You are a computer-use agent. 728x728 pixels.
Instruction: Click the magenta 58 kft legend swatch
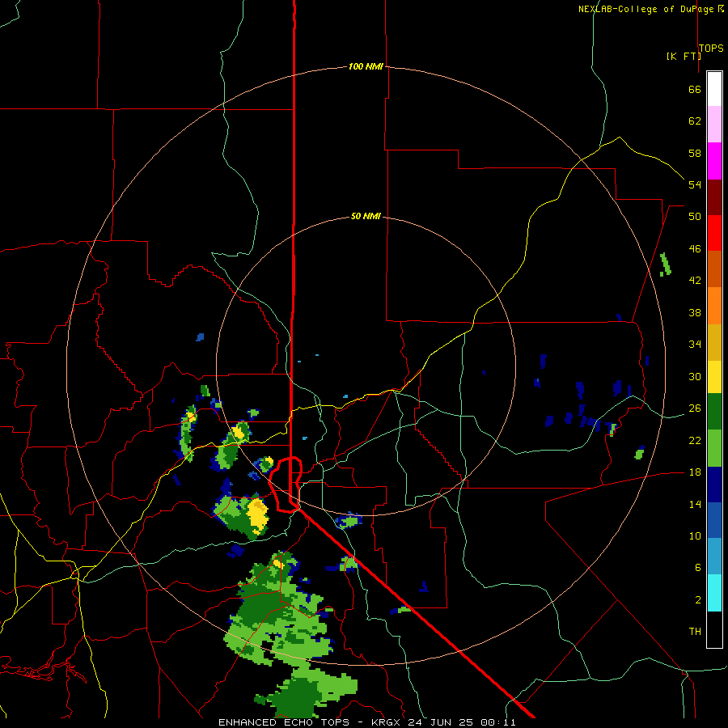click(714, 161)
